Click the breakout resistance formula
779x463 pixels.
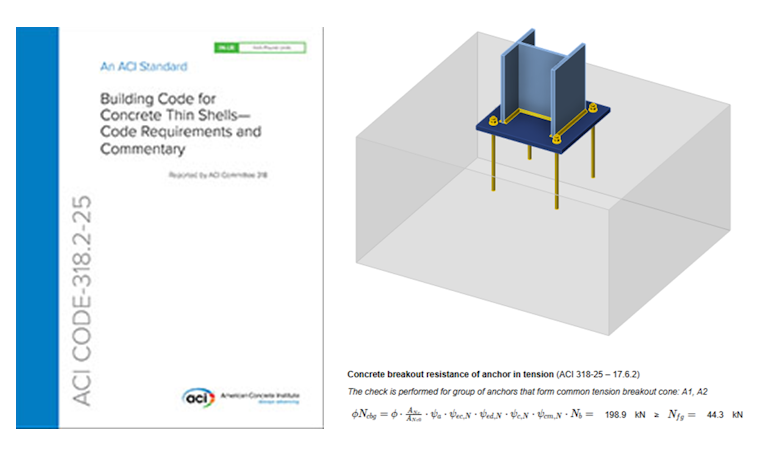pyautogui.click(x=472, y=414)
